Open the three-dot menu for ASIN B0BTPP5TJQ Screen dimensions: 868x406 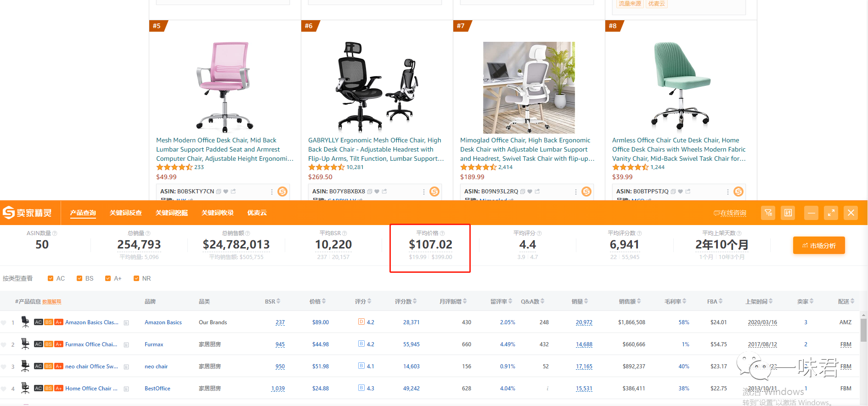(x=727, y=192)
